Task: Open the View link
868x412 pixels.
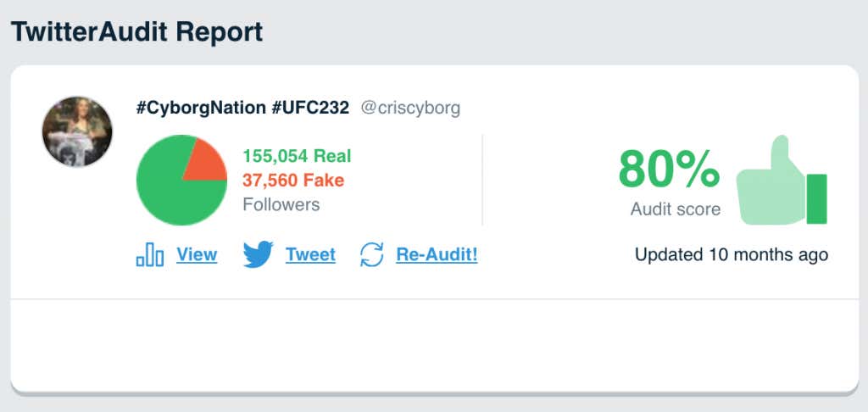Action: tap(197, 254)
